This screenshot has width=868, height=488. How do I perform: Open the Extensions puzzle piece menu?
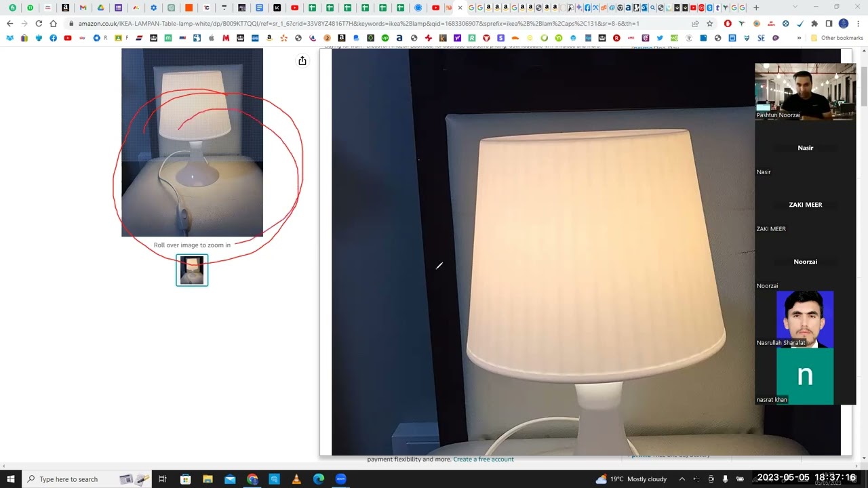[814, 23]
